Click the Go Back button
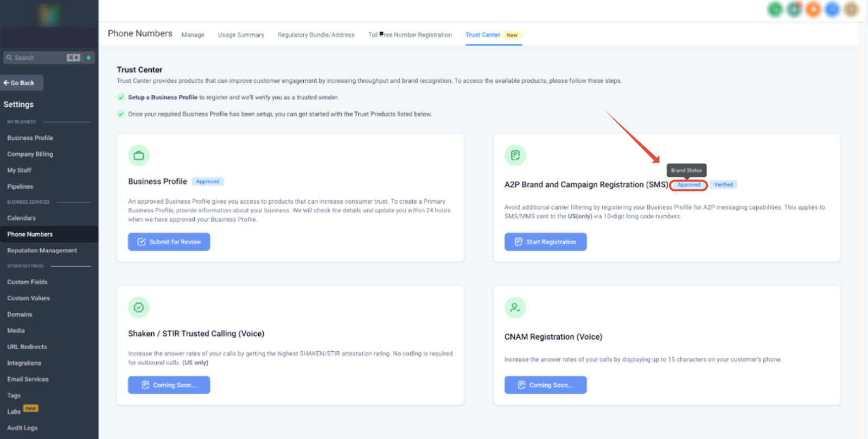The width and height of the screenshot is (868, 439). tap(22, 83)
